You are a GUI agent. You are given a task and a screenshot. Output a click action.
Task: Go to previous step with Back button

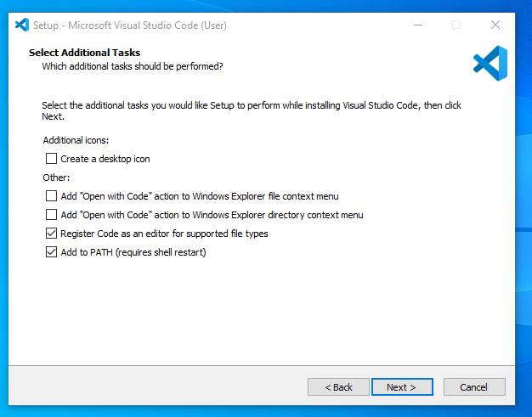[338, 386]
